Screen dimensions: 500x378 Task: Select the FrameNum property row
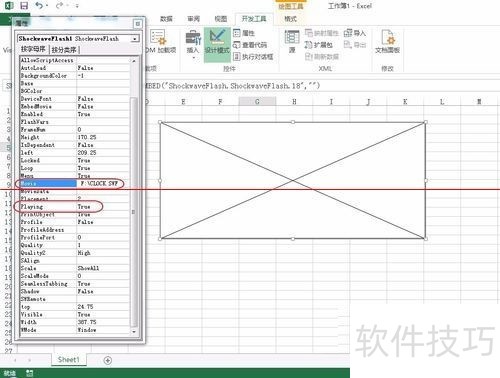[75, 129]
